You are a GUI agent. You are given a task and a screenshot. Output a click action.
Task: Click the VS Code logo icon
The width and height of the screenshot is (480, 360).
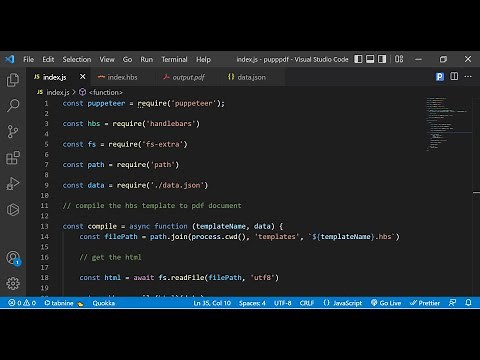[x=10, y=59]
